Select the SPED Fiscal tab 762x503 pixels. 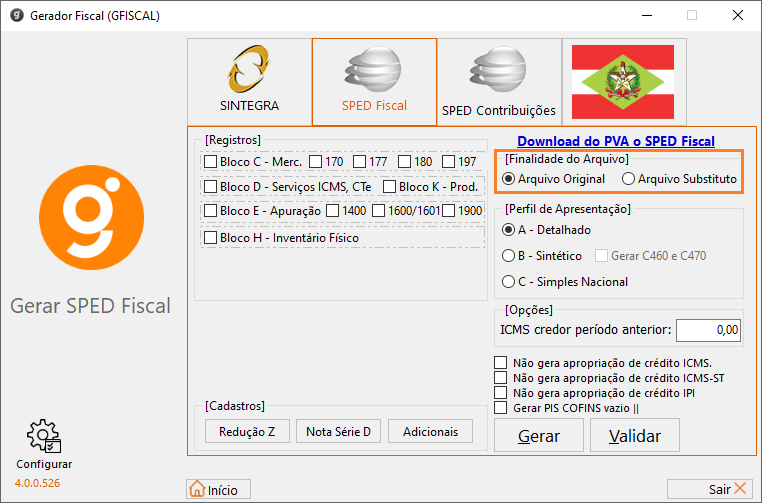coord(374,82)
